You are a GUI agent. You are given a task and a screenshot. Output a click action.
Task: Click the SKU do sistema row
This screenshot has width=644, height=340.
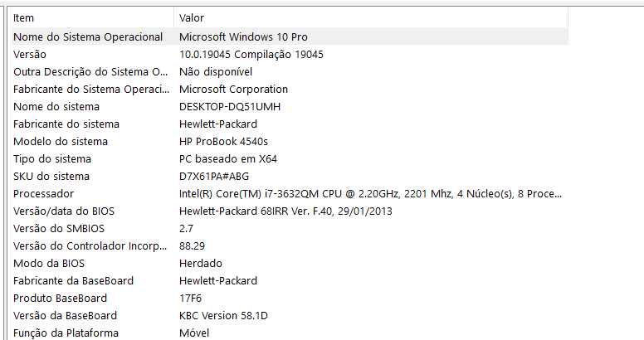(x=51, y=176)
